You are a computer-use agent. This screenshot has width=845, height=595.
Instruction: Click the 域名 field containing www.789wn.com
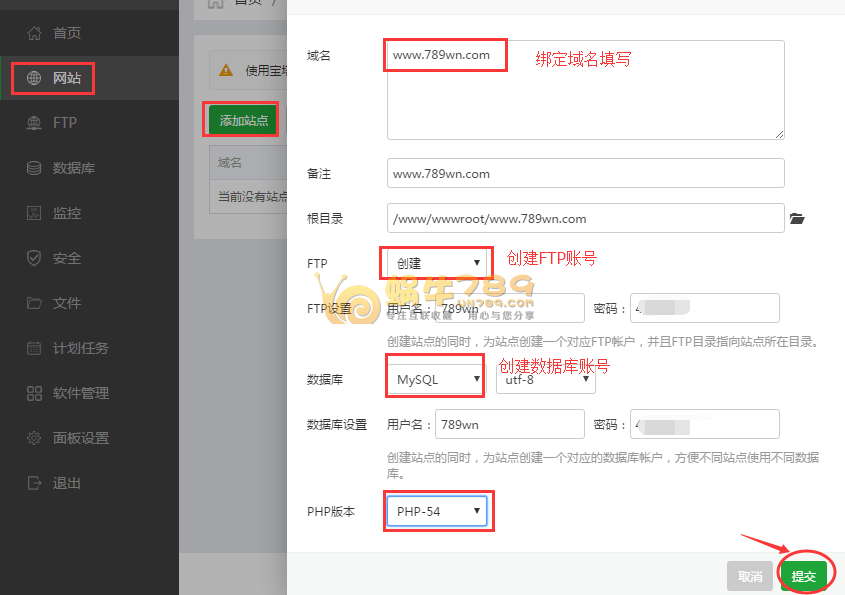point(445,55)
